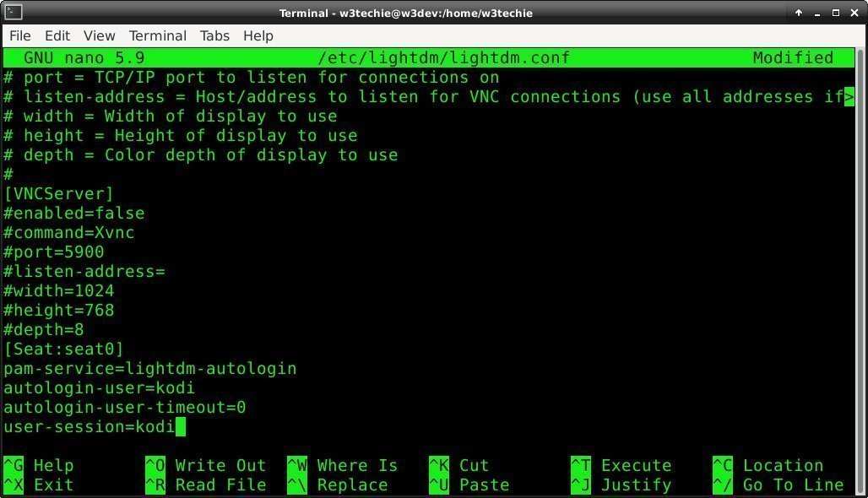Click the ^X Exit shortcut label
The width and height of the screenshot is (868, 498).
[38, 484]
